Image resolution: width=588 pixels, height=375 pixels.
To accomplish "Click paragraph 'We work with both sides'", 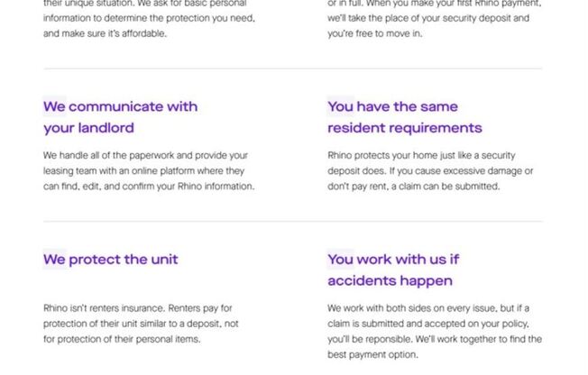I will [435, 332].
